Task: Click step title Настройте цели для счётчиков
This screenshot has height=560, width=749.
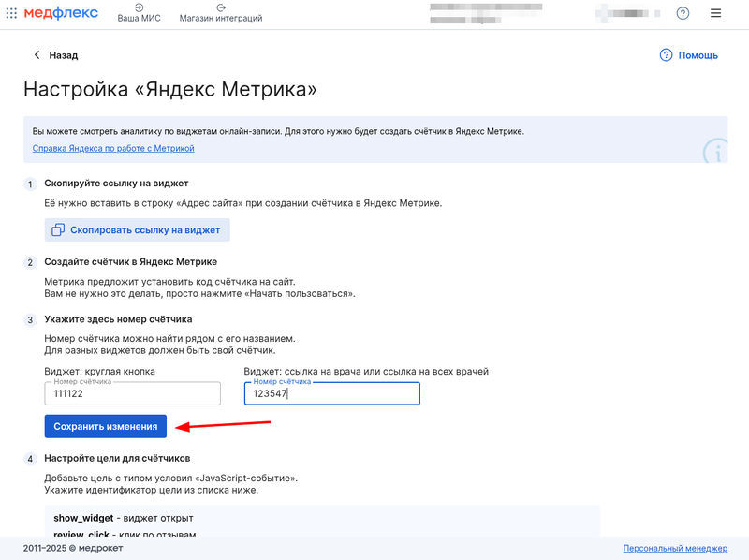Action: tap(118, 458)
